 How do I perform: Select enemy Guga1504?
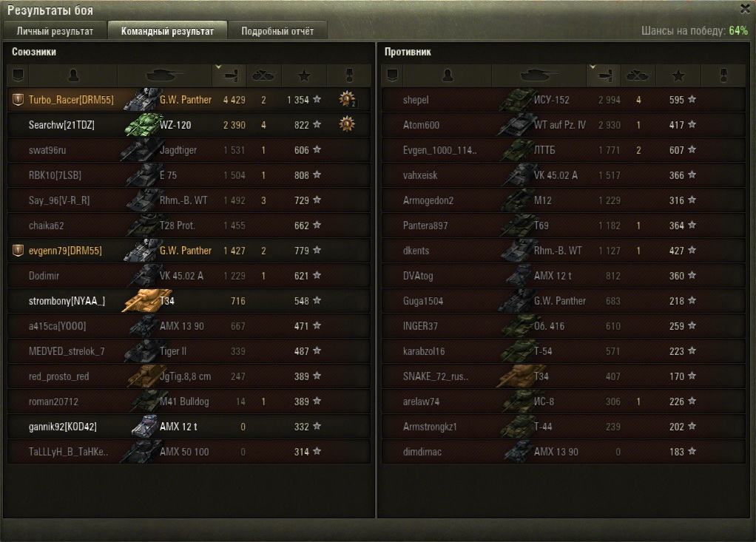423,301
